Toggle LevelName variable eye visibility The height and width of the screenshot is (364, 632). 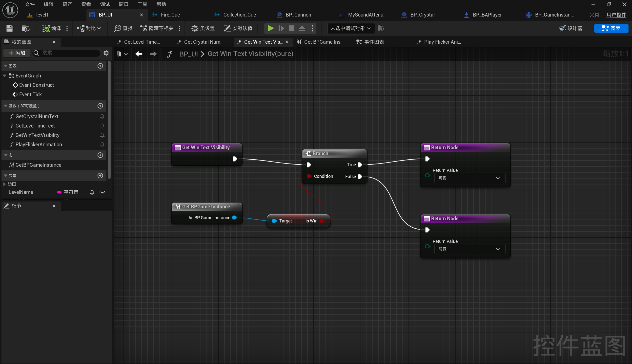coord(102,192)
